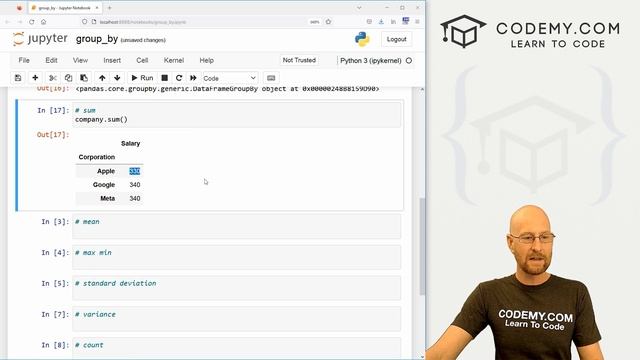Go back in the browser
Viewport: 640px width, 360px height.
pyautogui.click(x=8, y=22)
